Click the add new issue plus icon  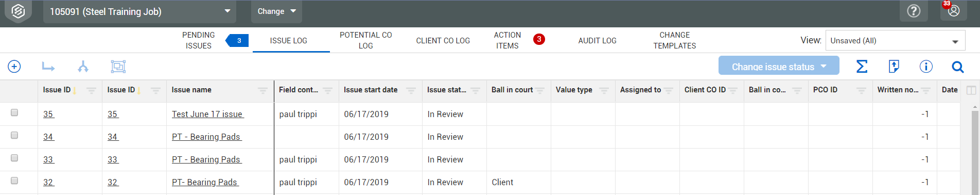(14, 67)
